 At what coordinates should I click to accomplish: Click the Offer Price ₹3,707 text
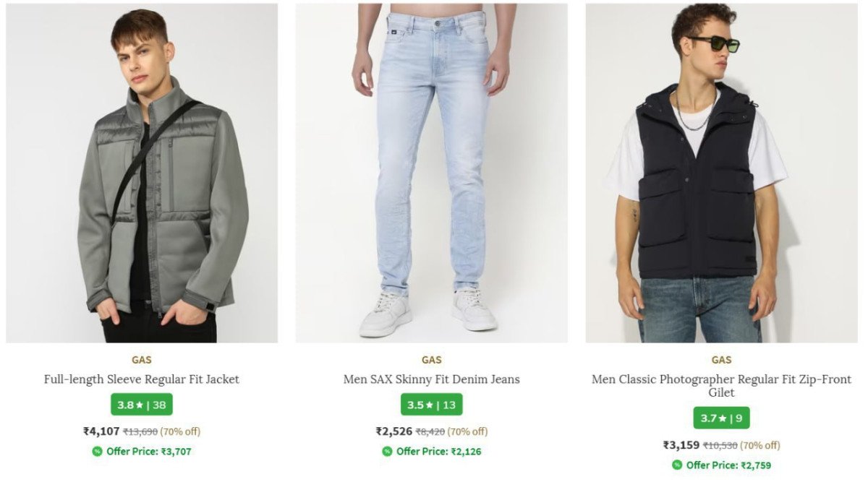coord(149,452)
